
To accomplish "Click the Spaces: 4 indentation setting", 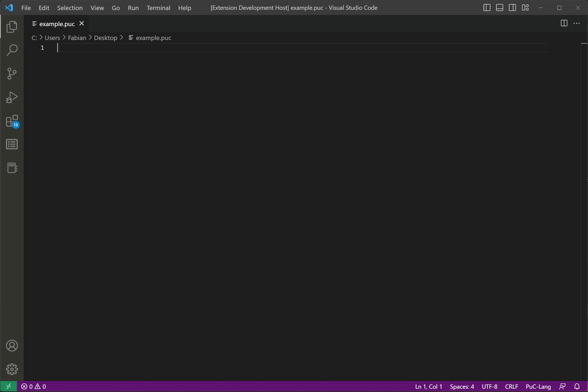I will 462,386.
